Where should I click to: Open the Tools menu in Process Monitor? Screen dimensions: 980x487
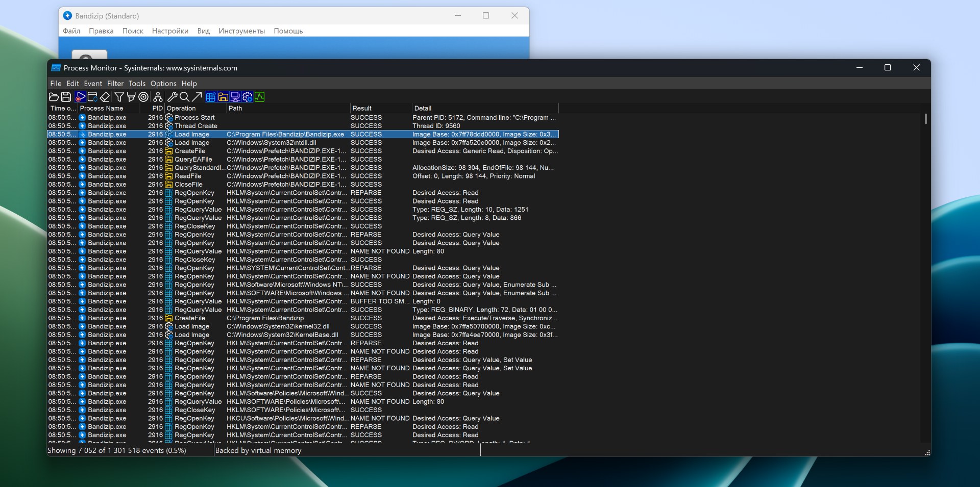point(137,84)
